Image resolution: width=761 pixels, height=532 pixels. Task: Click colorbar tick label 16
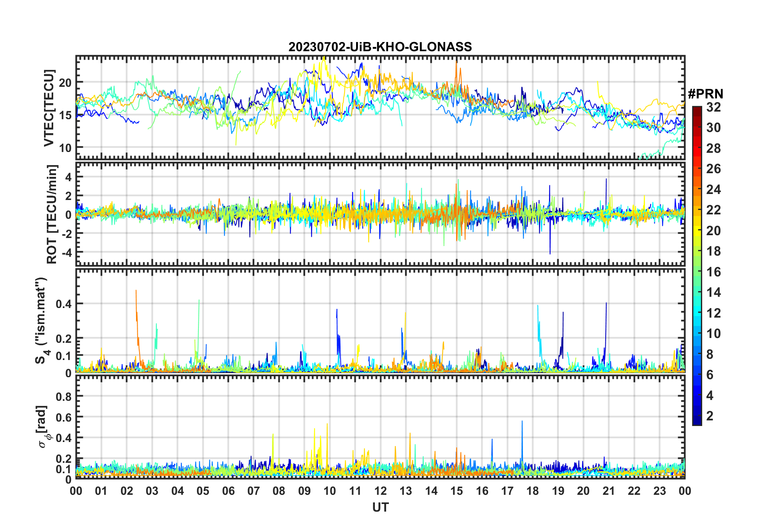point(713,272)
